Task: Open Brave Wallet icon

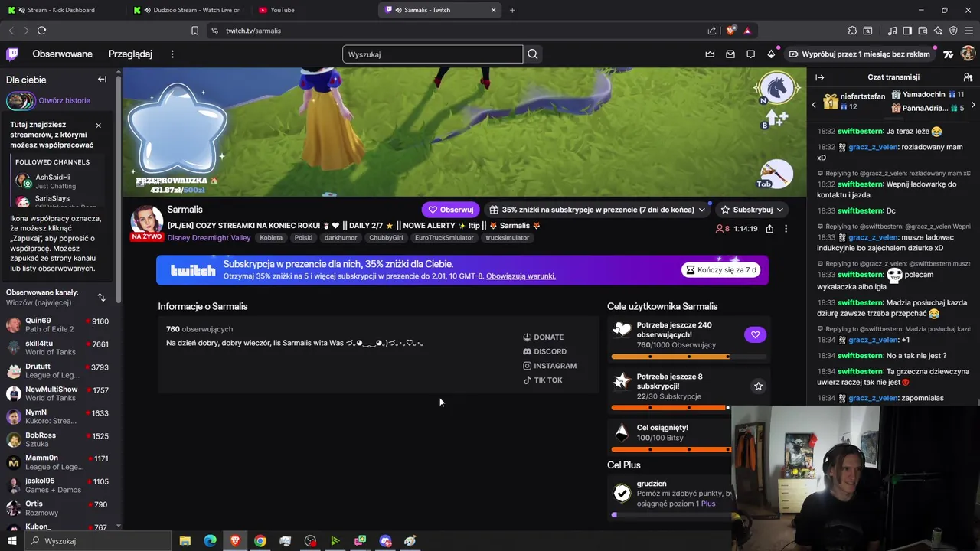Action: pyautogui.click(x=923, y=31)
